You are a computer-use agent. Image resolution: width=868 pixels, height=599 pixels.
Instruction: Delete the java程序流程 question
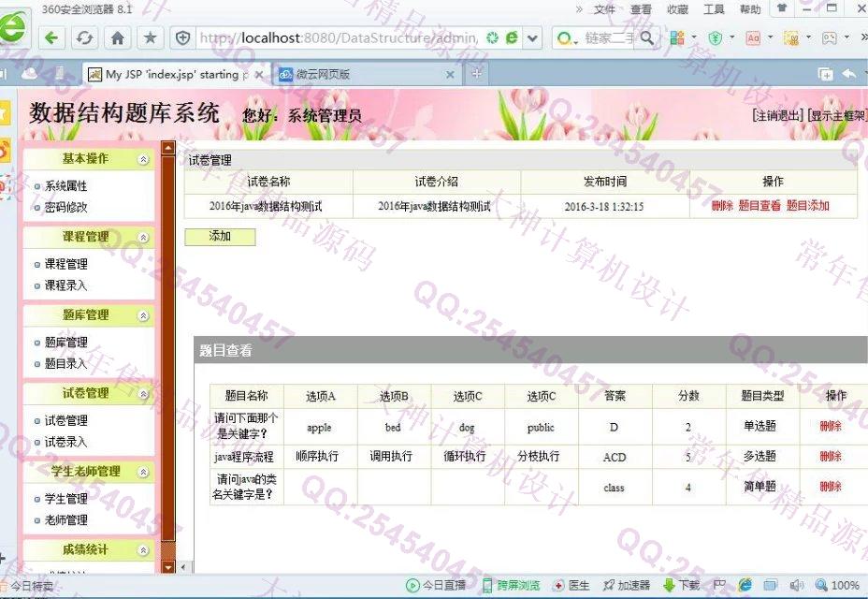click(x=831, y=457)
